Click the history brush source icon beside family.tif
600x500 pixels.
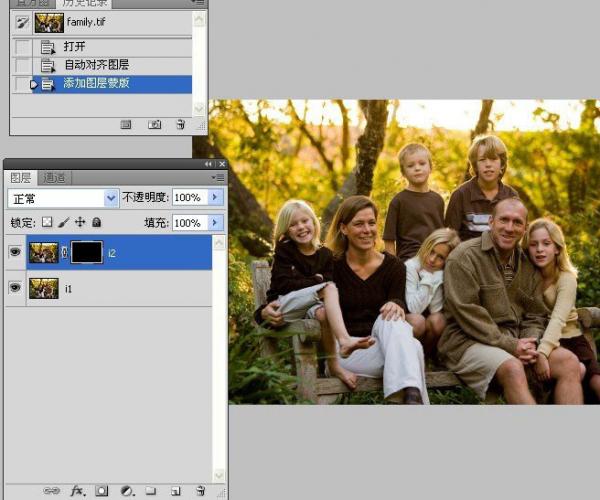pos(22,22)
